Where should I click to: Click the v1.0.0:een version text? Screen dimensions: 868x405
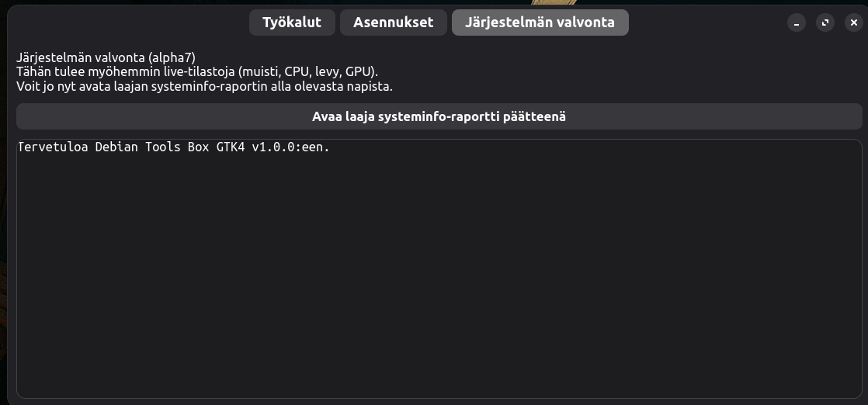(290, 147)
